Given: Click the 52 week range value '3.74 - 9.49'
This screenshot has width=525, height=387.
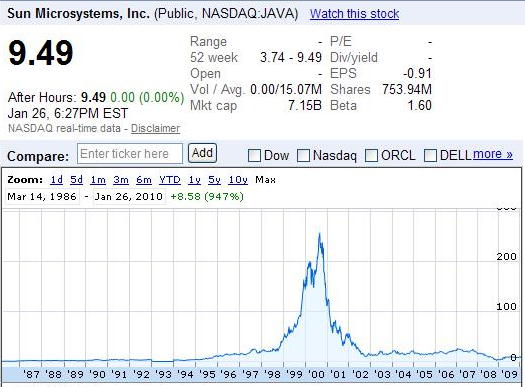Looking at the screenshot, I should tap(291, 57).
